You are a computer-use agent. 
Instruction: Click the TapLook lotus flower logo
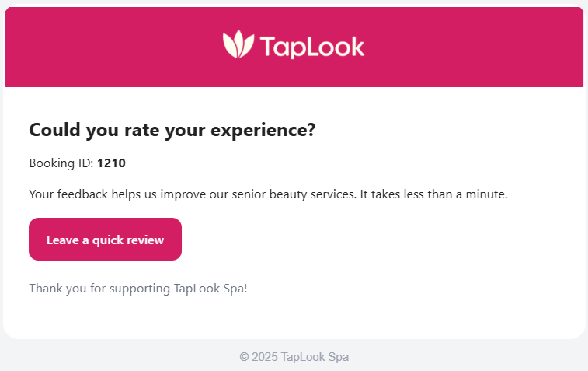click(238, 45)
